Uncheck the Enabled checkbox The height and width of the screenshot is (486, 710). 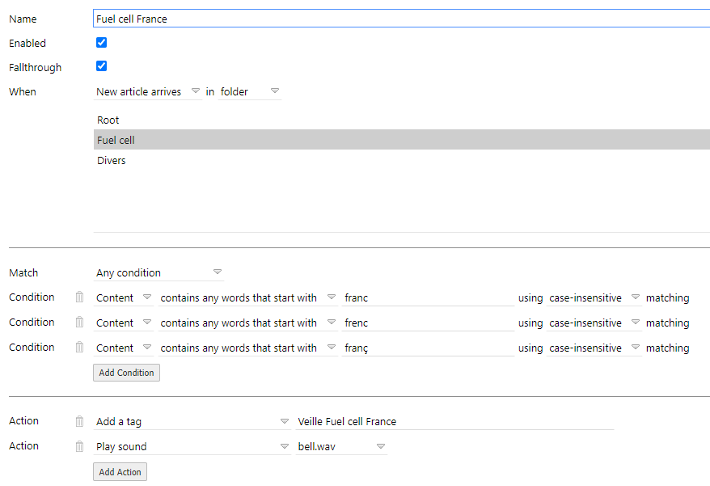101,43
